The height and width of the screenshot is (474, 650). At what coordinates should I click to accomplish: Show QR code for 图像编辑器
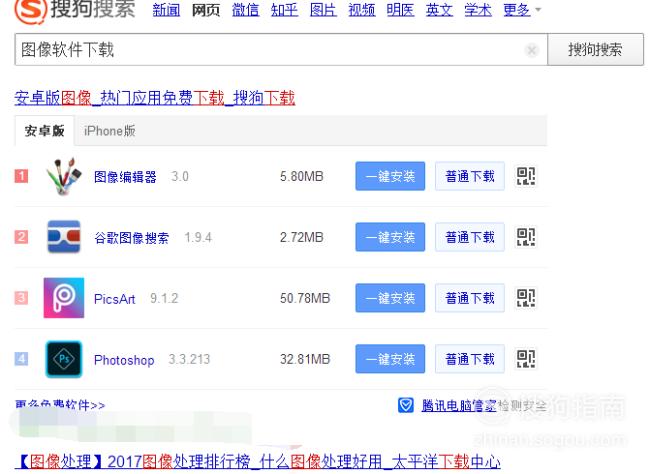[x=526, y=176]
